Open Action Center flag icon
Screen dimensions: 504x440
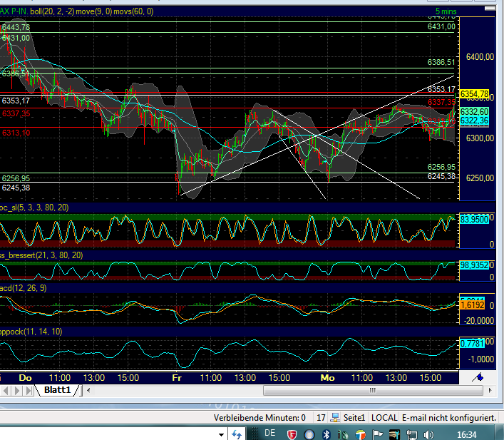click(378, 435)
